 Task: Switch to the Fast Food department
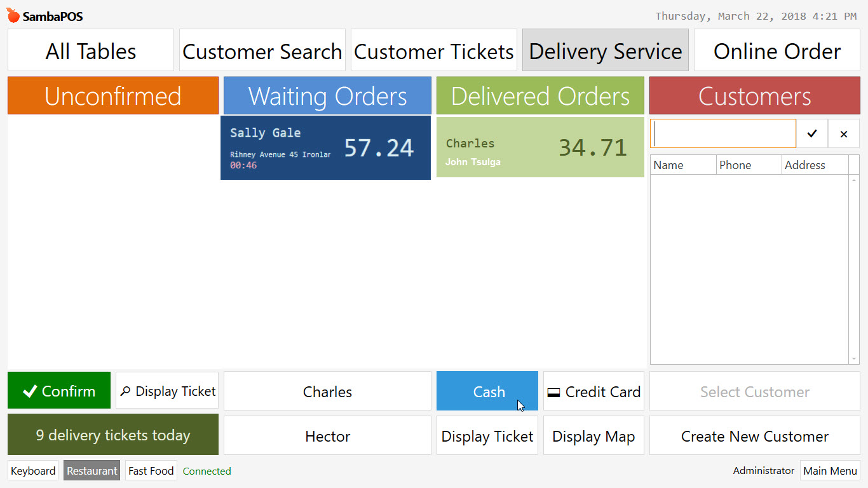[x=151, y=471]
